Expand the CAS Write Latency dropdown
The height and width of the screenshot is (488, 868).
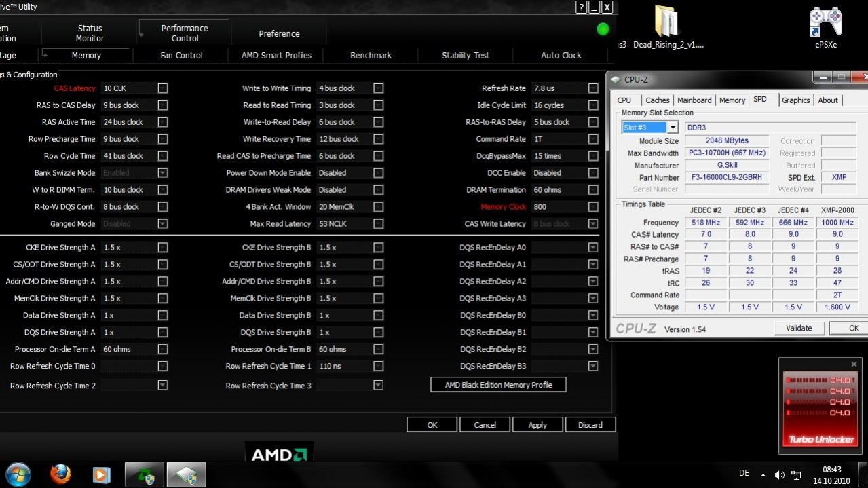[594, 224]
